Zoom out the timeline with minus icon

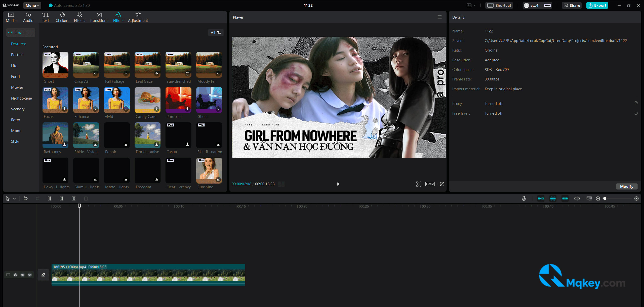pyautogui.click(x=598, y=199)
